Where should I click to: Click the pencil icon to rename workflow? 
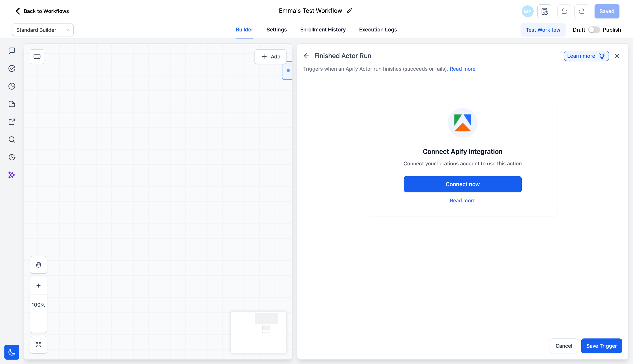pyautogui.click(x=350, y=11)
